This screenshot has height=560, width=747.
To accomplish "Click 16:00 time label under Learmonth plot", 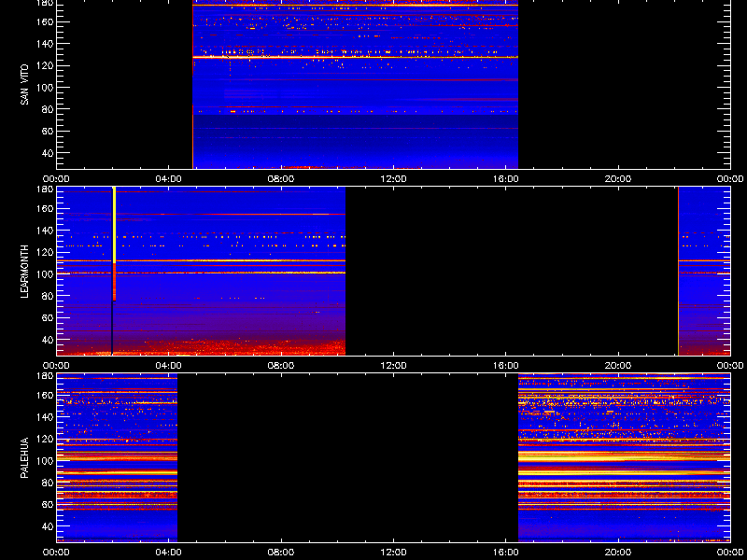I will coord(506,366).
